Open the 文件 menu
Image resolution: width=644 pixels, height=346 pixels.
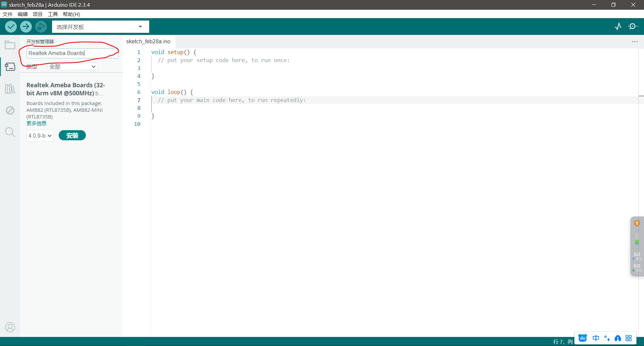pyautogui.click(x=7, y=14)
